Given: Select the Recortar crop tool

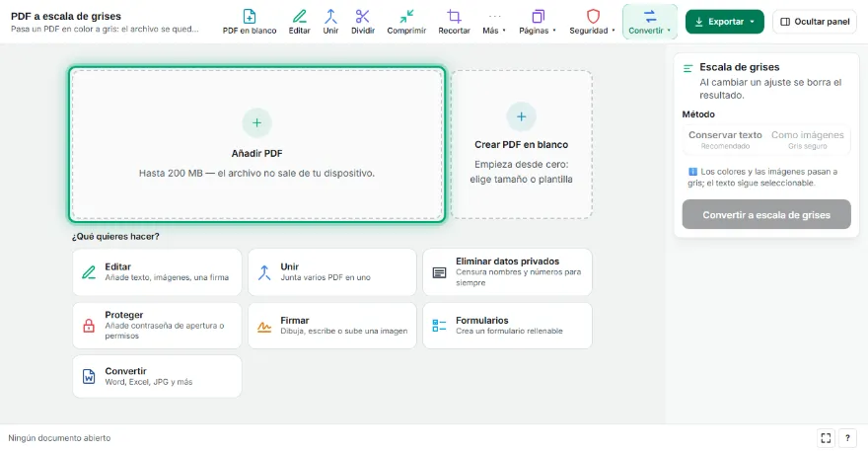Looking at the screenshot, I should [x=454, y=22].
